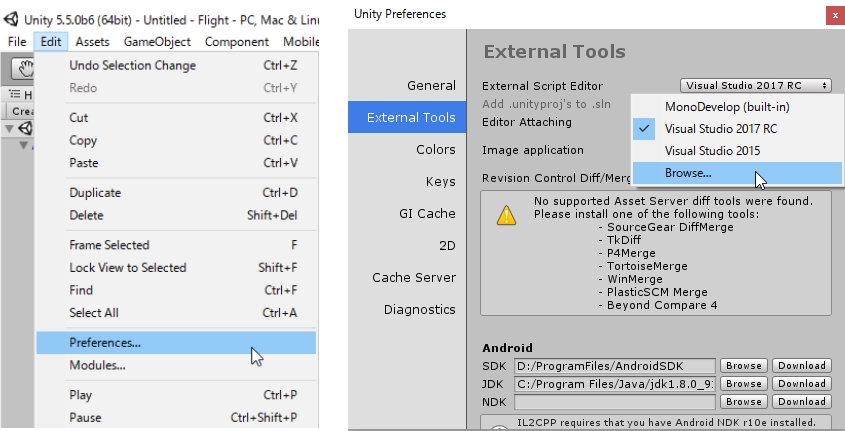Choose Duplicate in Edit menu

tap(176, 192)
